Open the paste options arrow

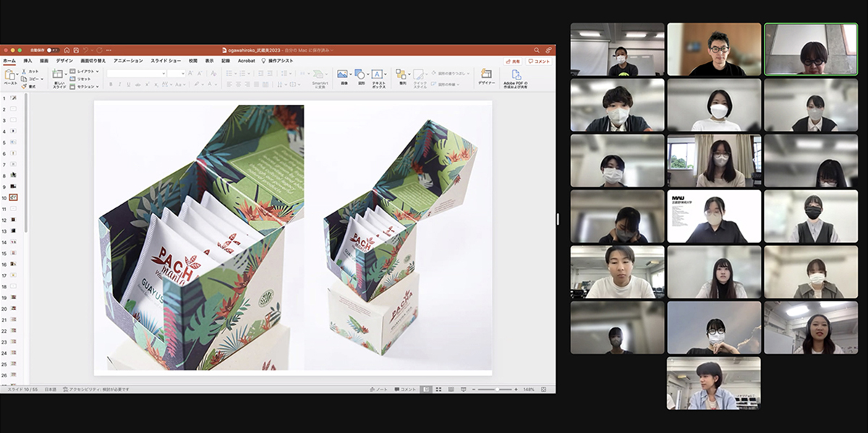point(17,74)
